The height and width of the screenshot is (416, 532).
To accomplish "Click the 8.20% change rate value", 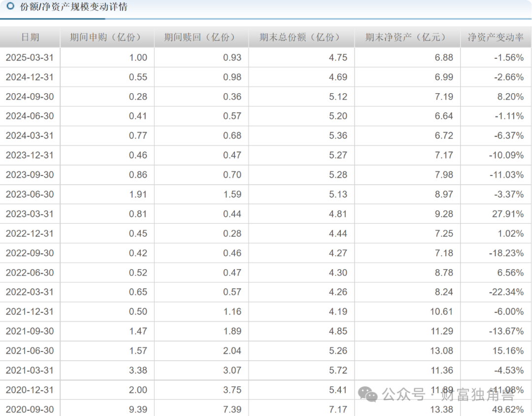I will pos(511,97).
